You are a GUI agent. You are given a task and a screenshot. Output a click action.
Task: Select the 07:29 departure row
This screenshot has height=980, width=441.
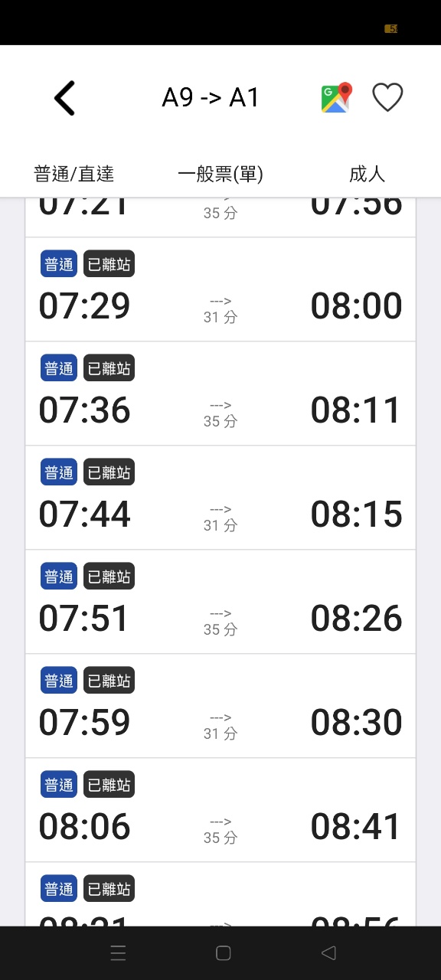point(220,289)
